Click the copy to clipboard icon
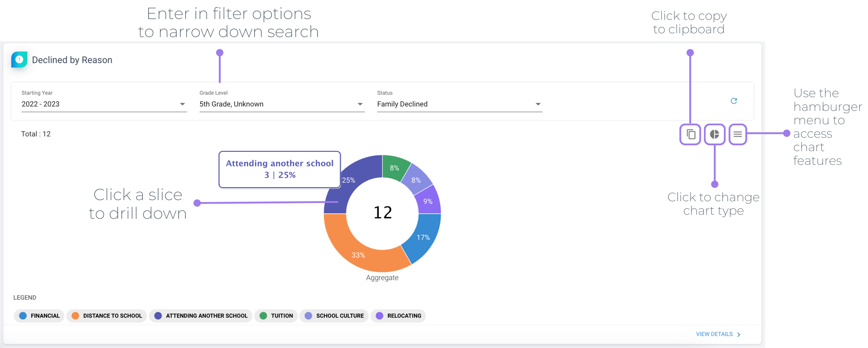868x348 pixels. click(x=690, y=134)
